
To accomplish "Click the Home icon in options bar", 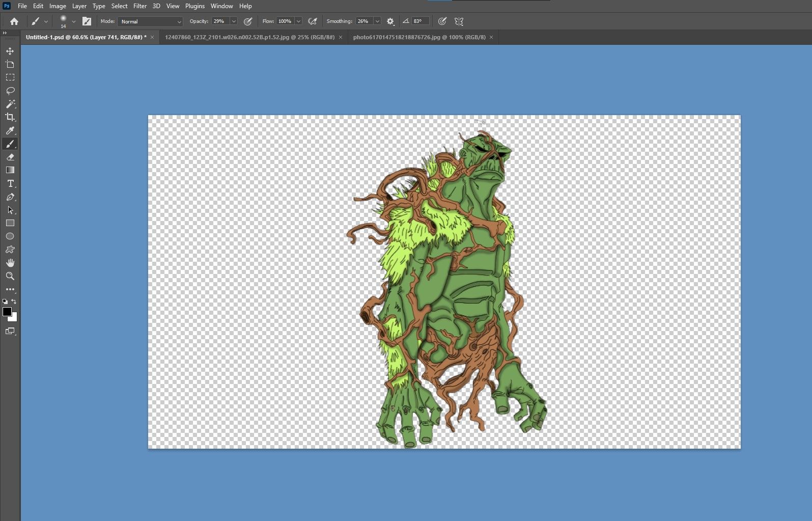I will tap(14, 21).
